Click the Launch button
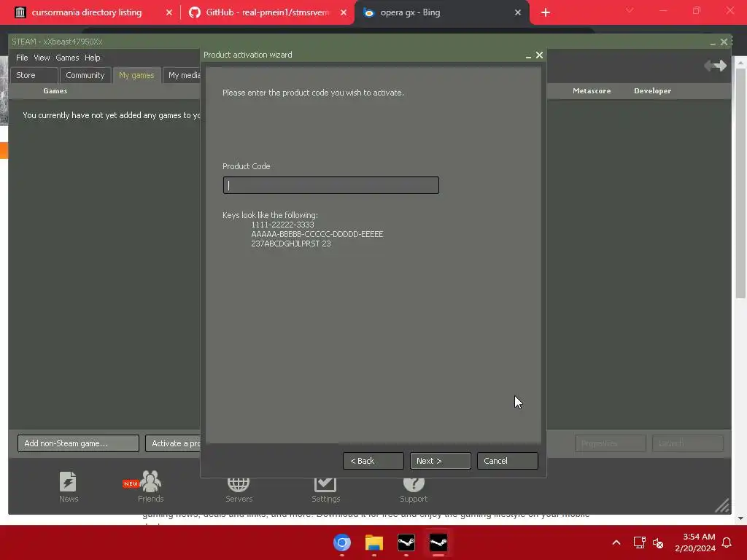Screen dimensions: 747x560 click(688, 443)
